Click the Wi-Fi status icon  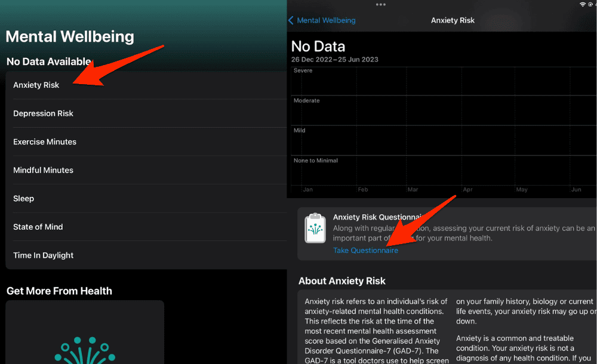(x=583, y=5)
